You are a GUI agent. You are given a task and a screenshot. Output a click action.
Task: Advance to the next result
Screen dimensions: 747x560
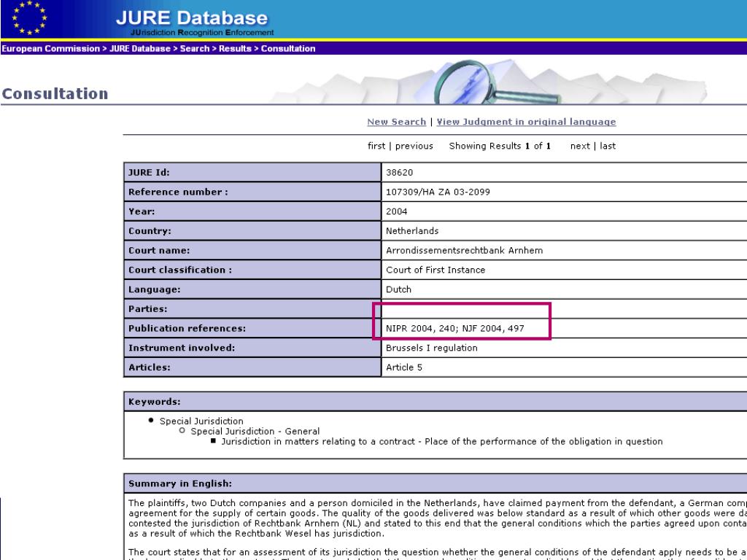pyautogui.click(x=580, y=146)
